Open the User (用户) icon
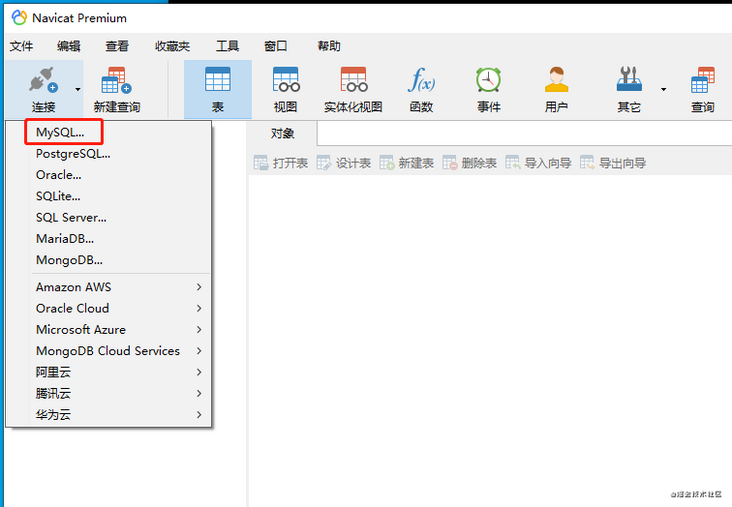Screen dimensions: 732x507 (556, 79)
